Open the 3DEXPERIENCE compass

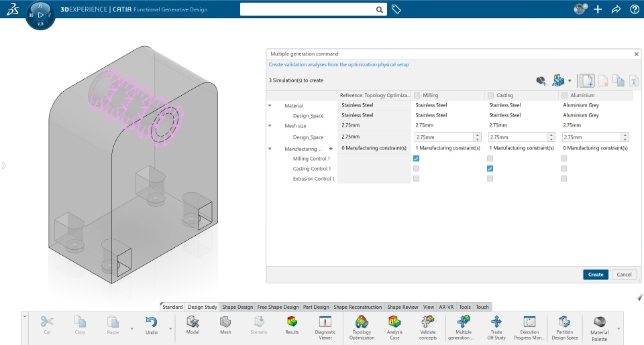[x=40, y=15]
